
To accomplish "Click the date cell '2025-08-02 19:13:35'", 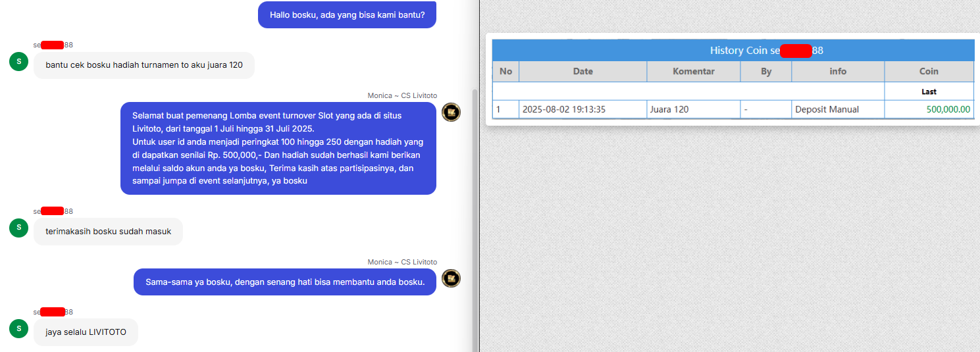I will click(582, 109).
